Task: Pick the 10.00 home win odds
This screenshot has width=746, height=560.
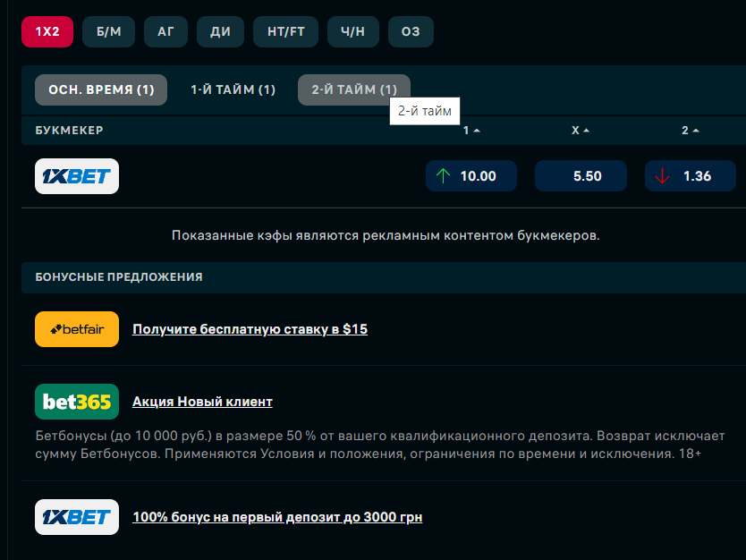Action: [x=471, y=176]
